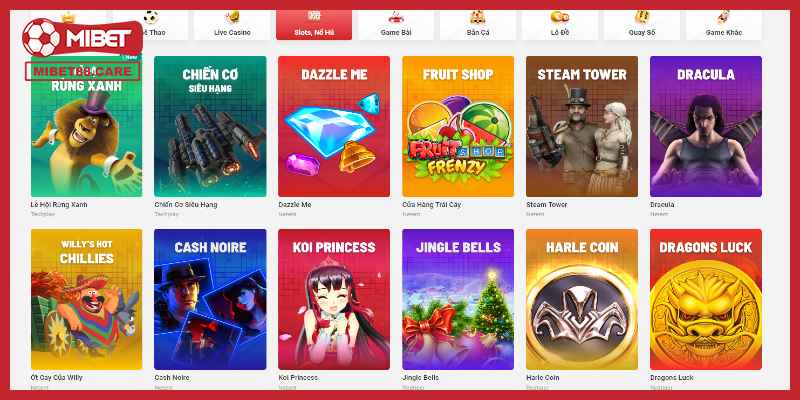The image size is (800, 400).
Task: Launch Chiến Cơ Siêu Hạng game
Action: (x=210, y=126)
